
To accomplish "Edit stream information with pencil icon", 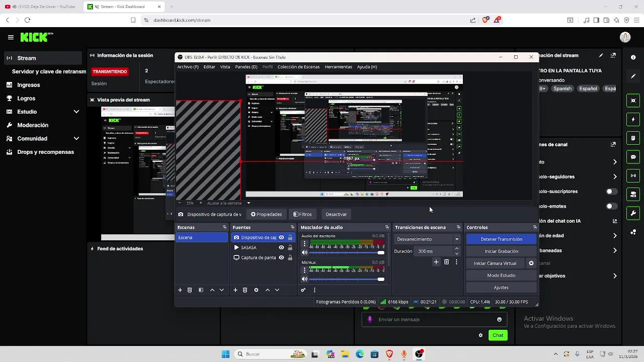I will (x=601, y=55).
